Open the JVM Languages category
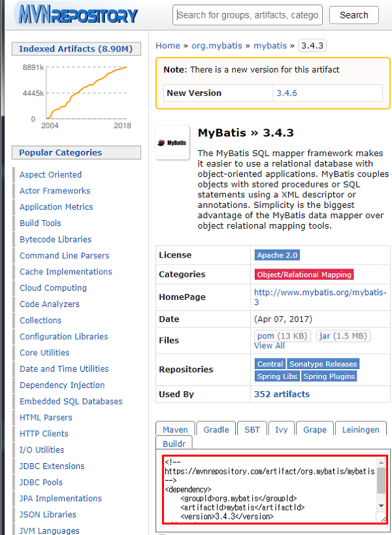392x535 pixels. pyautogui.click(x=50, y=531)
